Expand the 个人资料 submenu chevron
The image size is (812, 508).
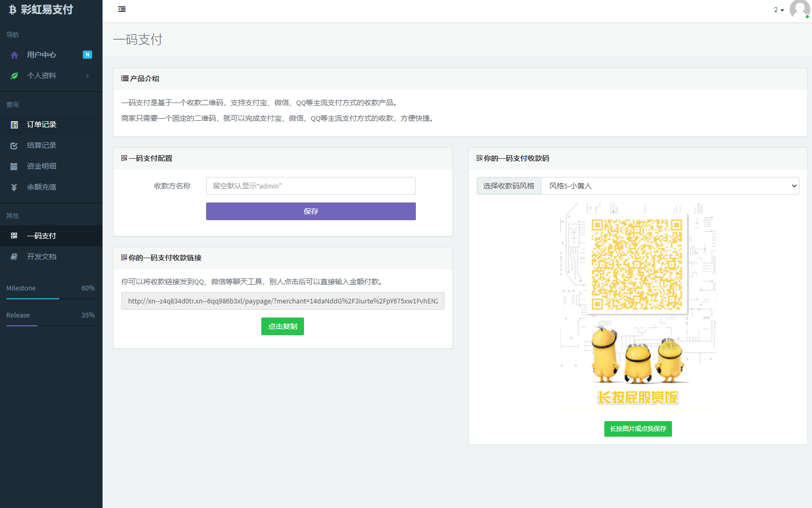coord(87,76)
